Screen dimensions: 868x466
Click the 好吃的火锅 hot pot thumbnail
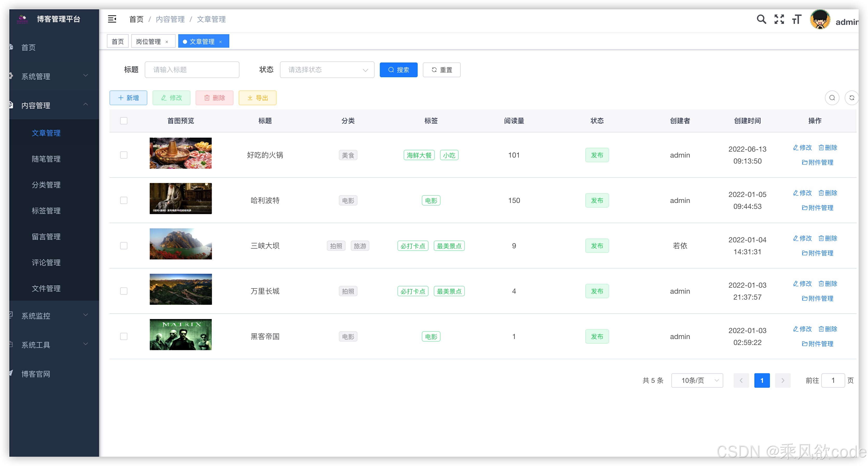[x=181, y=153]
